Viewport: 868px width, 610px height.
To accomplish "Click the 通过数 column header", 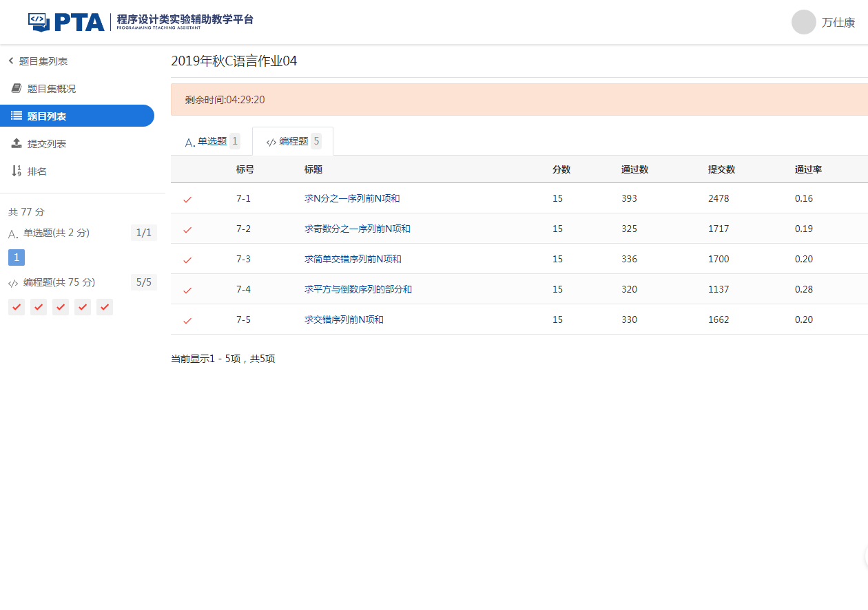I will click(635, 169).
